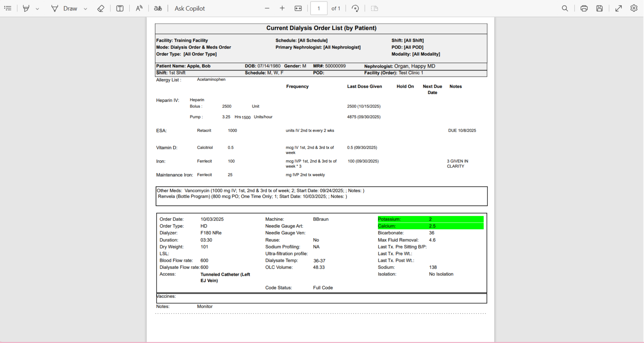Select the Highlight tool
The image size is (644, 343).
pos(26,8)
